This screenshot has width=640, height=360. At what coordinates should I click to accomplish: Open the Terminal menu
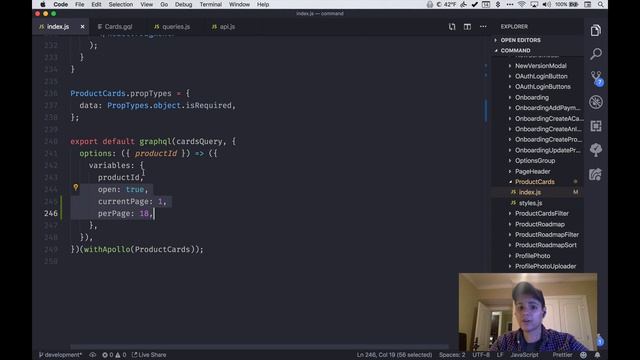[211, 4]
